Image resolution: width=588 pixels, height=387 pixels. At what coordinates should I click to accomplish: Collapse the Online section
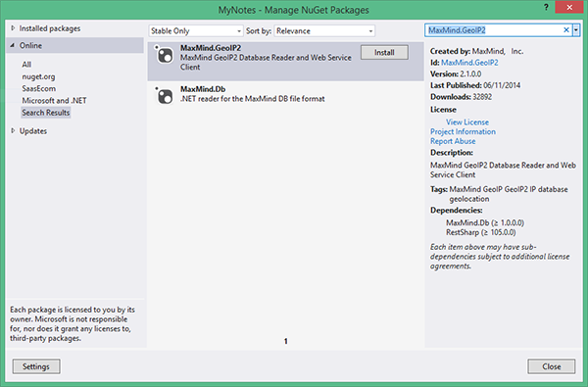point(13,45)
